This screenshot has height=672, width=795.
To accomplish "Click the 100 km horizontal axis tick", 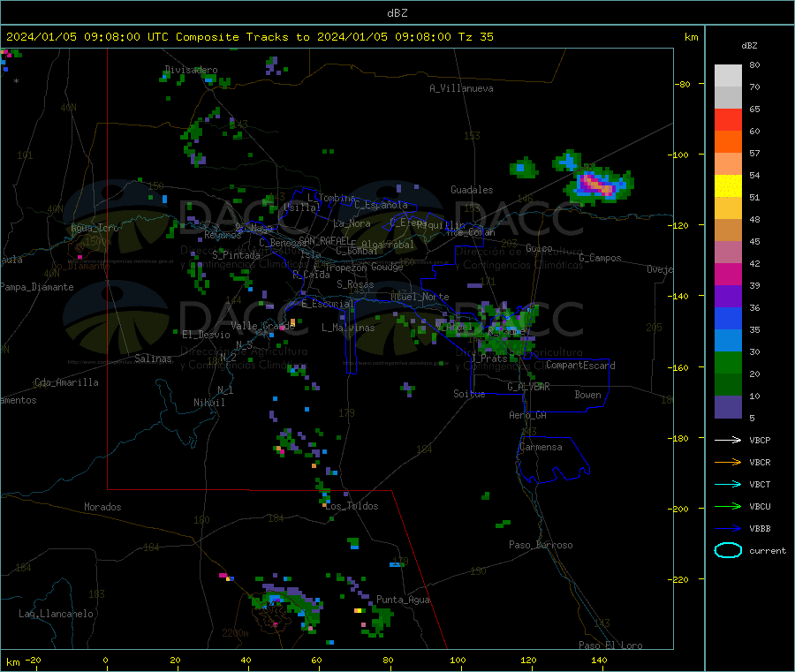I will pyautogui.click(x=458, y=660).
